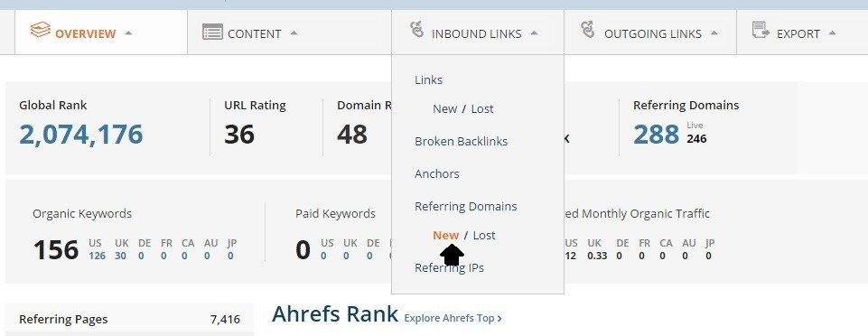Open the Global Rank 2,074,176 value
Viewport: 868px width, 336px height.
tap(80, 135)
